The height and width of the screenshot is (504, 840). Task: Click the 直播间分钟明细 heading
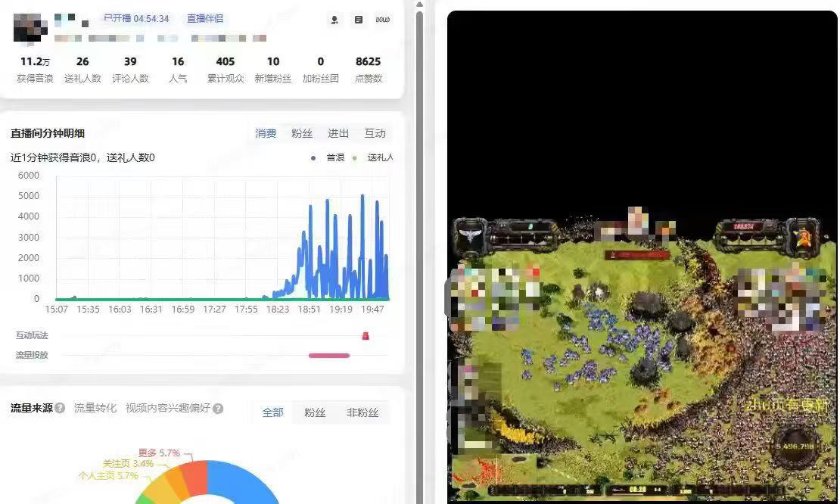click(48, 133)
